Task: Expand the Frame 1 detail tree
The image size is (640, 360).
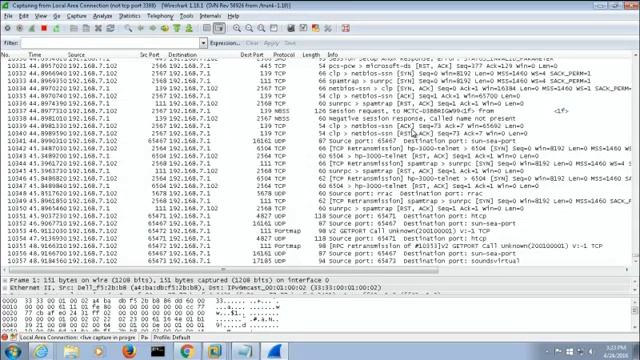Action: coord(5,280)
